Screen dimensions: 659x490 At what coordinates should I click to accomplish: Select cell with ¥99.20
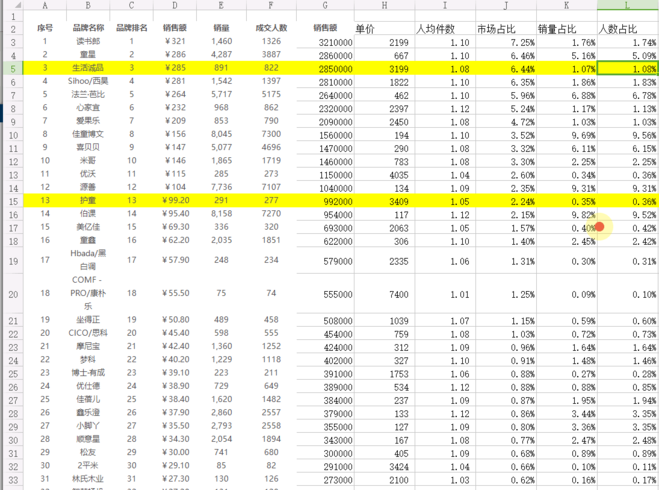174,201
